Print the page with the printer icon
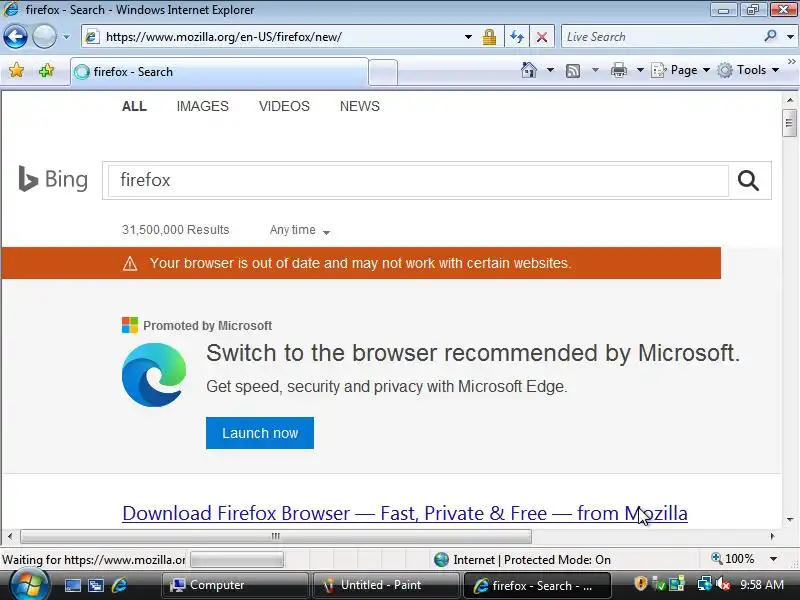 click(618, 70)
